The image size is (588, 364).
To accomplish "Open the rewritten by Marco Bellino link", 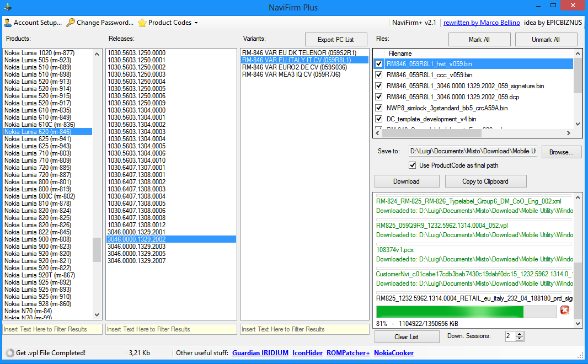I will click(482, 23).
